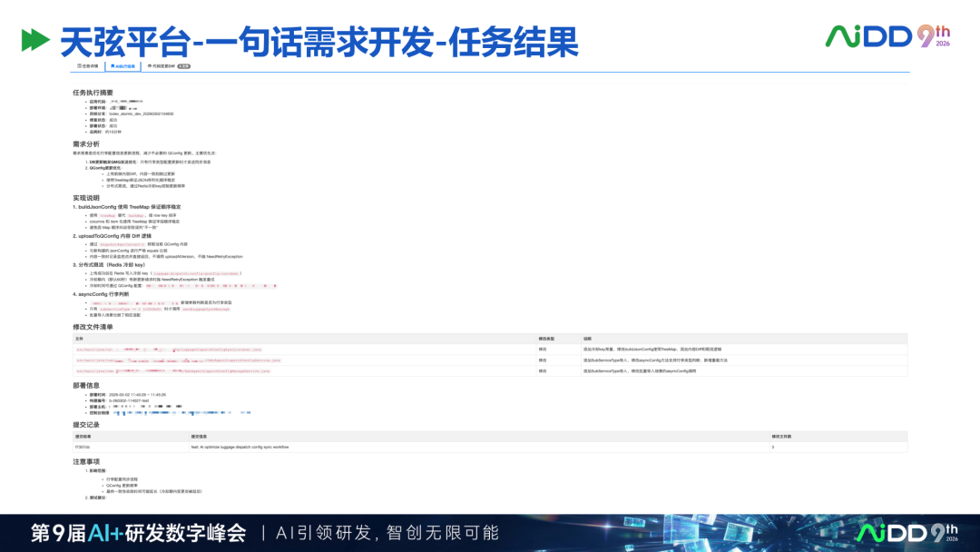
Task: Click the '4. asyncConfig 行李判断' subheading
Action: (101, 294)
